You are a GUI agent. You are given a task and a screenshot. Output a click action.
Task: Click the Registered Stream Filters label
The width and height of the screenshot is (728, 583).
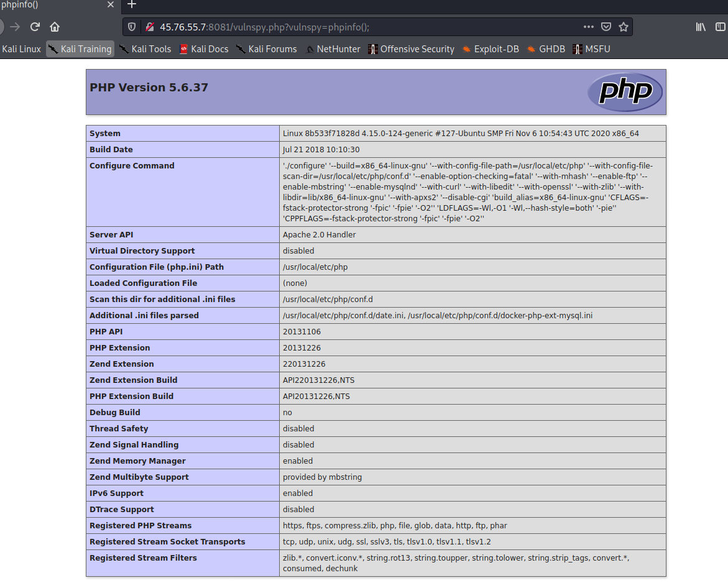tap(143, 558)
